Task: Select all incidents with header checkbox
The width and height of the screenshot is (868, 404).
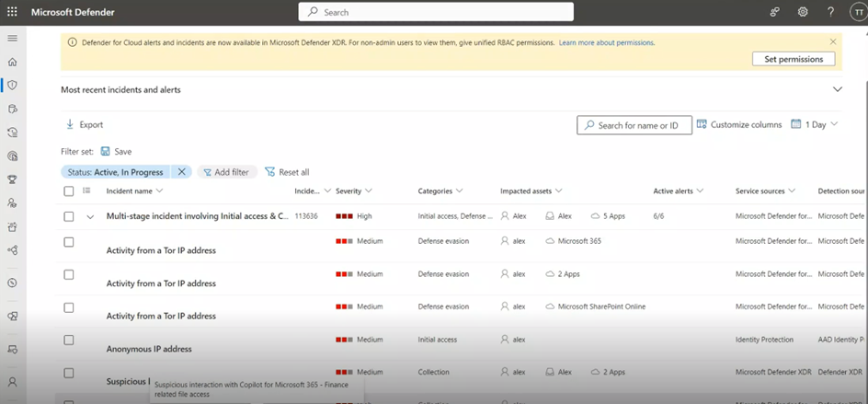Action: point(69,191)
